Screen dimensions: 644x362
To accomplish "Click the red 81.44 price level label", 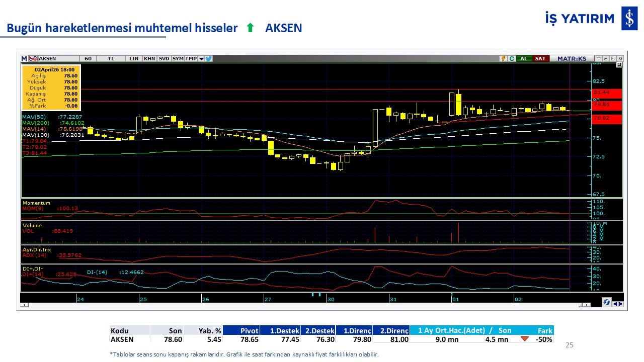I will coord(607,93).
